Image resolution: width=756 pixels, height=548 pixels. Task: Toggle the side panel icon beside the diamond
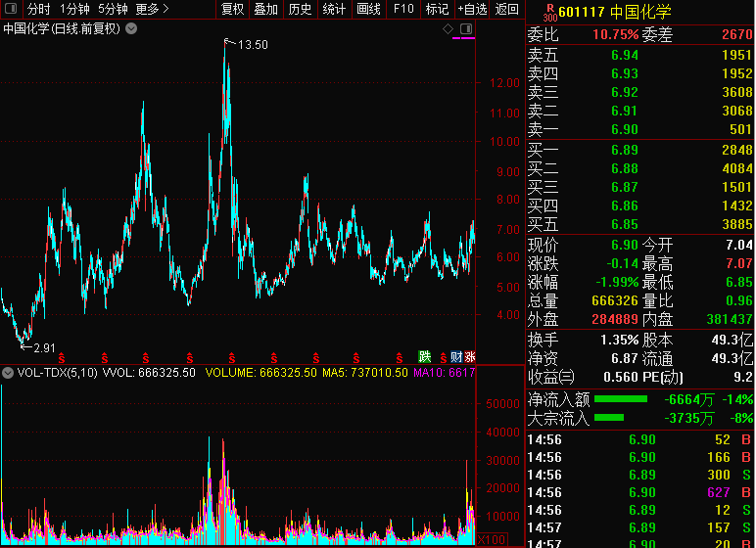(x=466, y=29)
